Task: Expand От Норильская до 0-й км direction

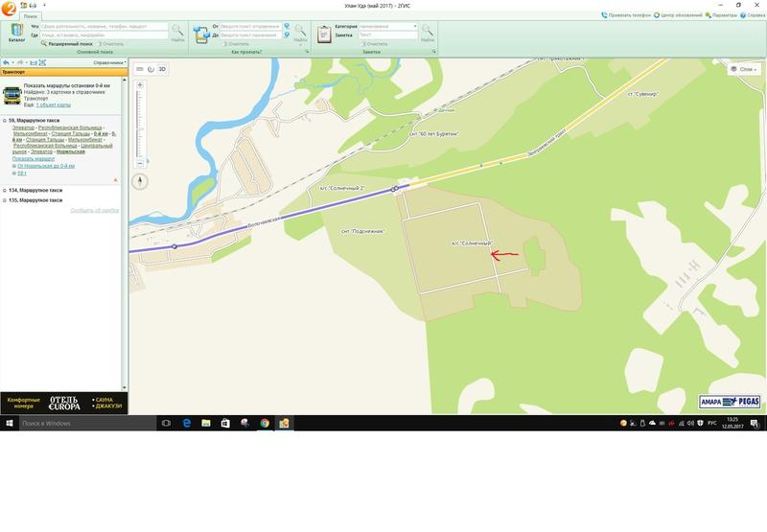Action: (14, 166)
